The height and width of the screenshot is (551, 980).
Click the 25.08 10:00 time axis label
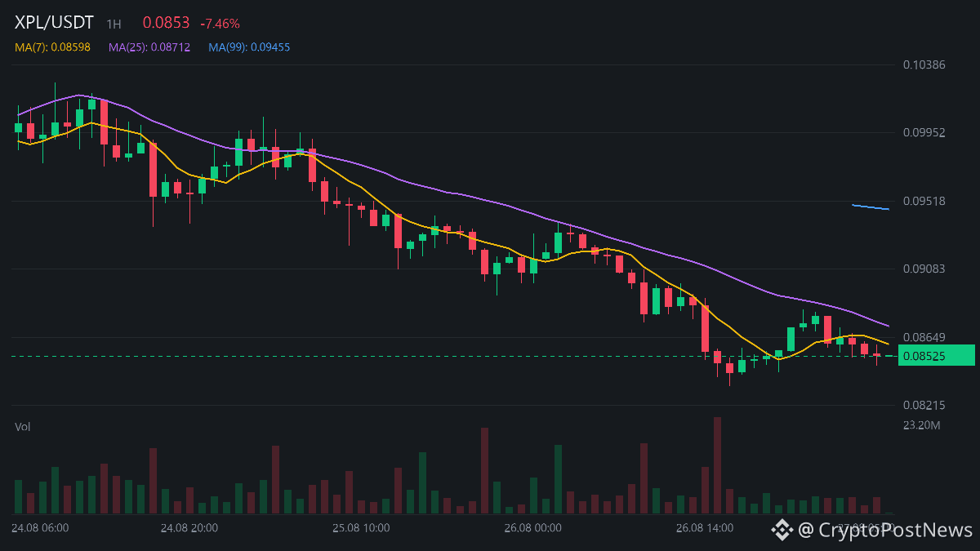[x=361, y=528]
